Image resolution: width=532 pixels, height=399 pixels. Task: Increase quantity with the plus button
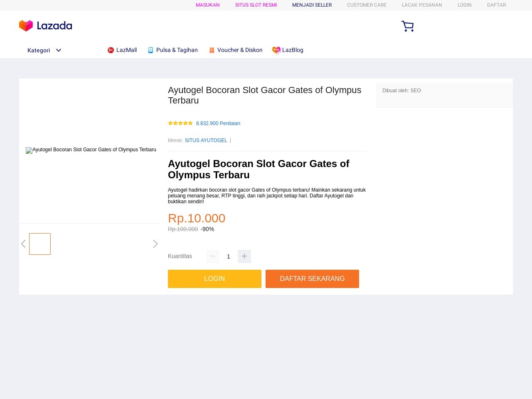tap(244, 256)
